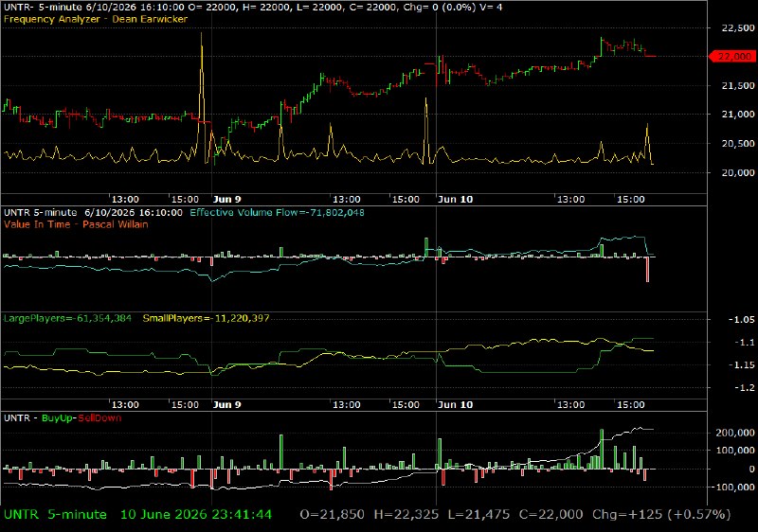Click "H= 22000" in the top chart header
The width and height of the screenshot is (758, 532).
pos(271,8)
